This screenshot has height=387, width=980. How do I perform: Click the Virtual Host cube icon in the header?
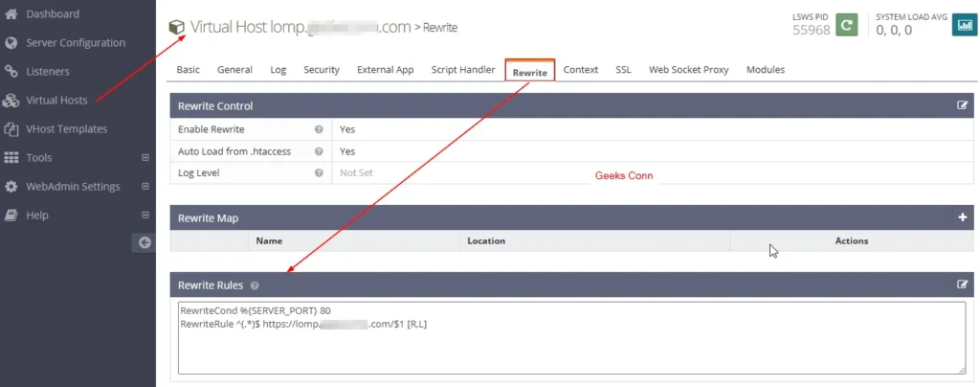click(177, 27)
